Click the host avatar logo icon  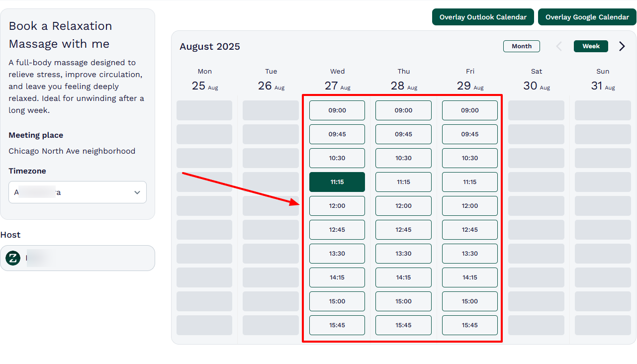pyautogui.click(x=13, y=258)
